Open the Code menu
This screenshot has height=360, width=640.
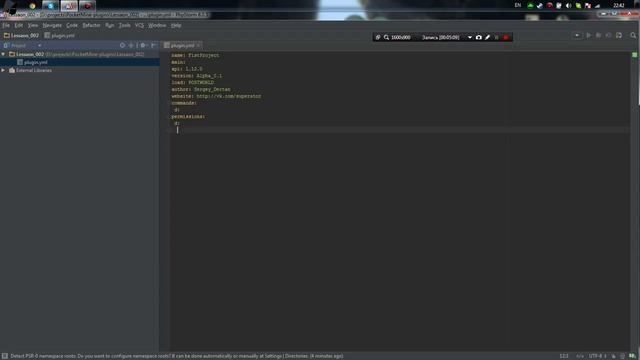pyautogui.click(x=72, y=25)
